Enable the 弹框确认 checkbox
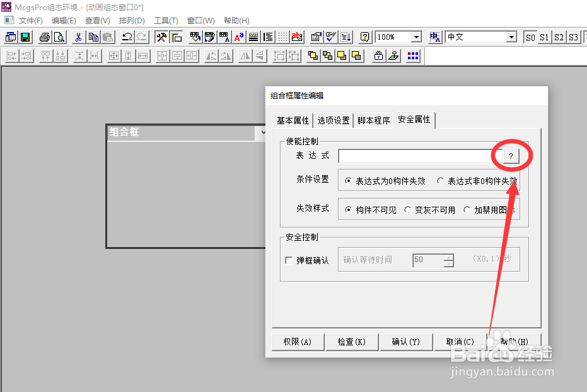 coord(289,260)
